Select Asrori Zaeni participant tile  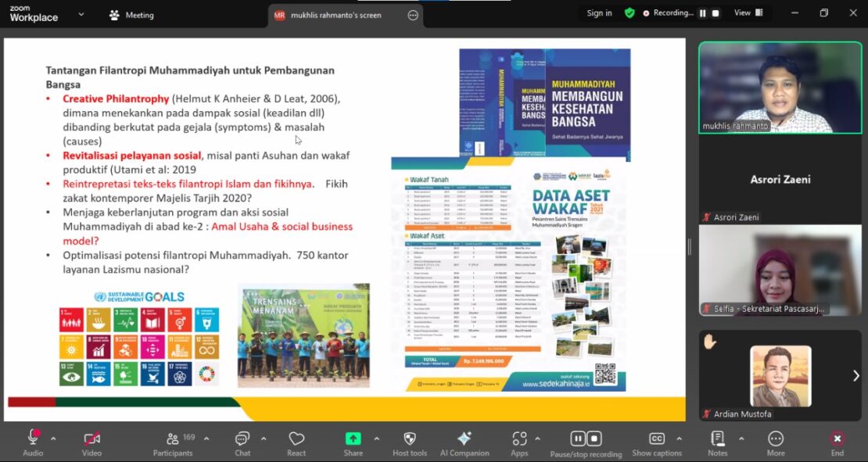click(x=780, y=179)
